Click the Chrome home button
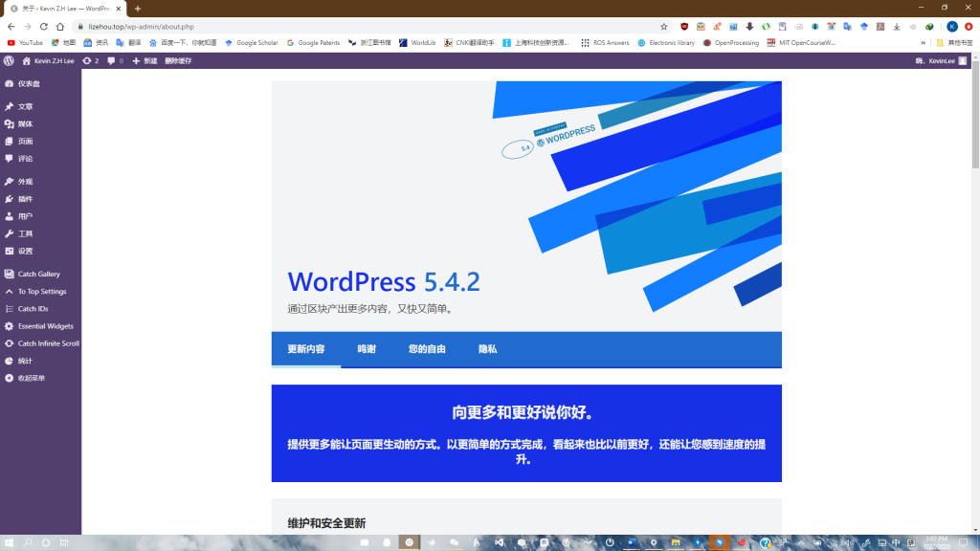The width and height of the screenshot is (980, 551). pyautogui.click(x=60, y=27)
